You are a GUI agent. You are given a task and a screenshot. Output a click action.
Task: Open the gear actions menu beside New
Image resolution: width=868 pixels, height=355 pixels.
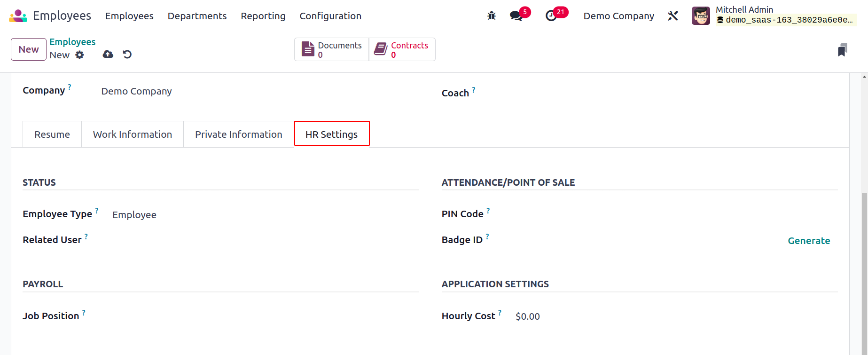click(x=80, y=55)
